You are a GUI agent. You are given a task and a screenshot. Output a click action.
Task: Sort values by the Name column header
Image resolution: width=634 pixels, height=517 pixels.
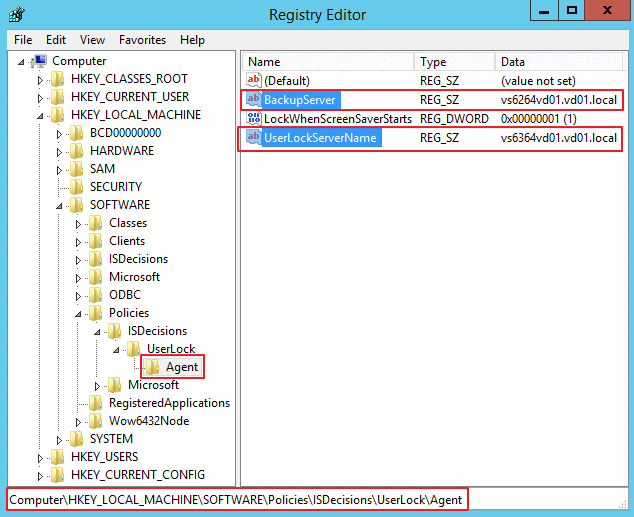(x=328, y=61)
